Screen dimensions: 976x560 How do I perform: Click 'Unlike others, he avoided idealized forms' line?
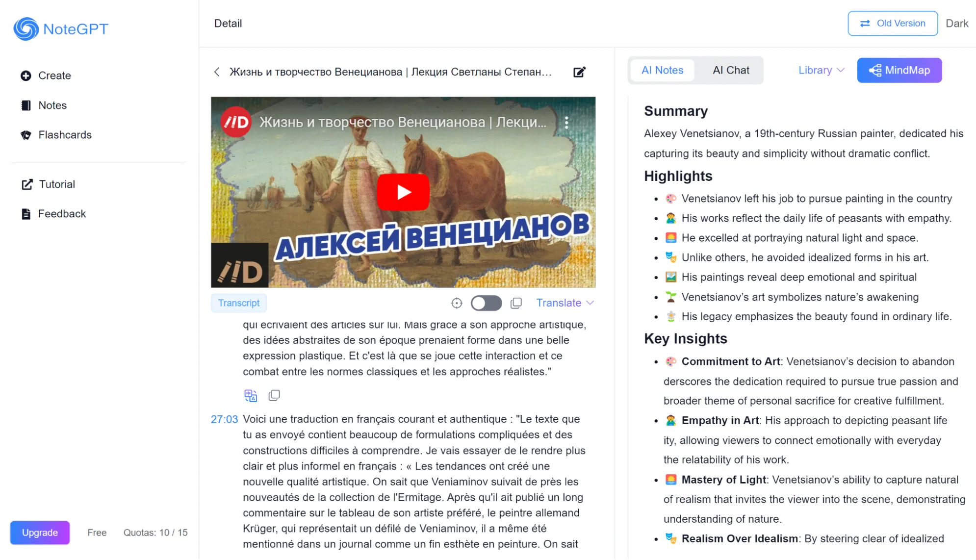[805, 257]
